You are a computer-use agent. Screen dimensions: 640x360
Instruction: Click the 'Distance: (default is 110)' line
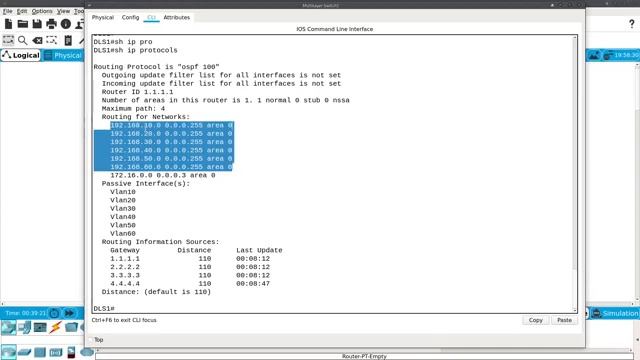pyautogui.click(x=156, y=292)
